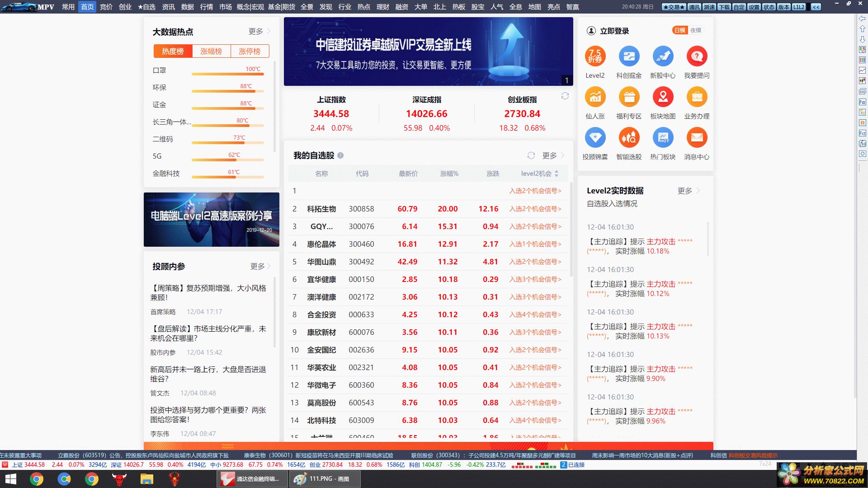Refresh the 我的自选股 list
The image size is (868, 488).
pyautogui.click(x=531, y=155)
